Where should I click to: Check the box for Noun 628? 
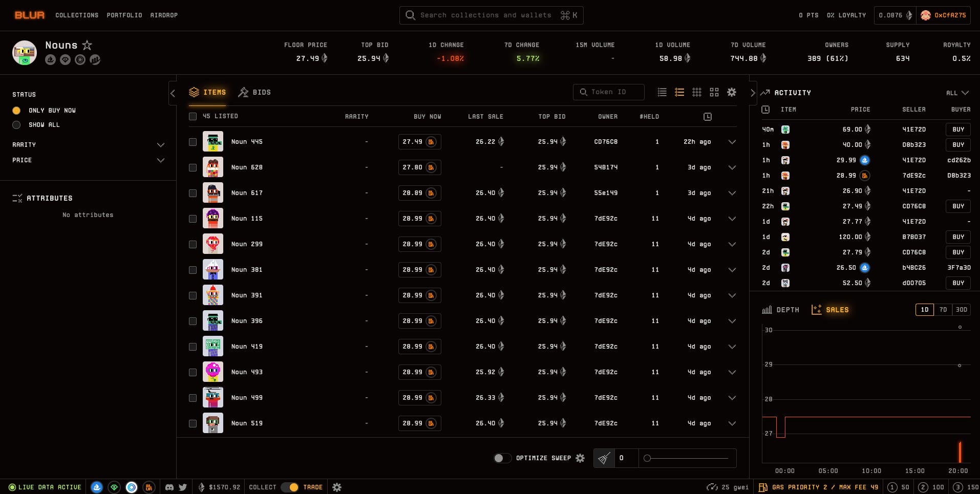[193, 167]
